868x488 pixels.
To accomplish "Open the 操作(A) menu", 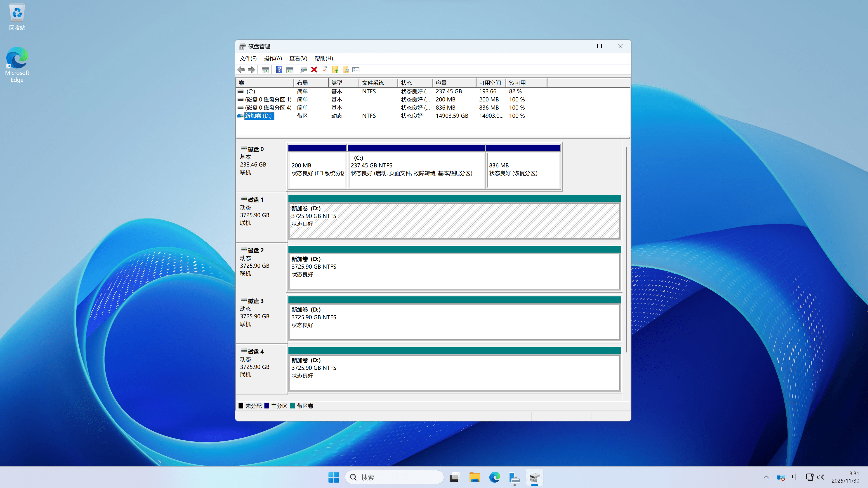I will coord(273,59).
